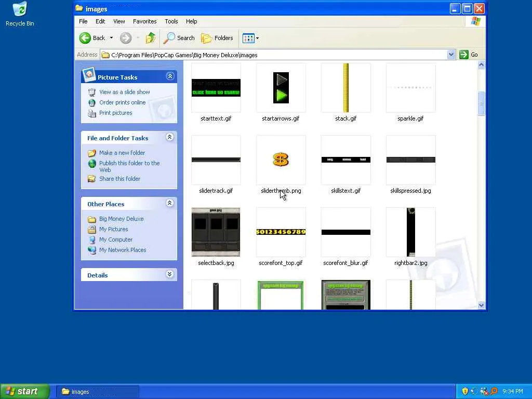Expand the Details panel
Image resolution: width=532 pixels, height=399 pixels.
tap(170, 274)
